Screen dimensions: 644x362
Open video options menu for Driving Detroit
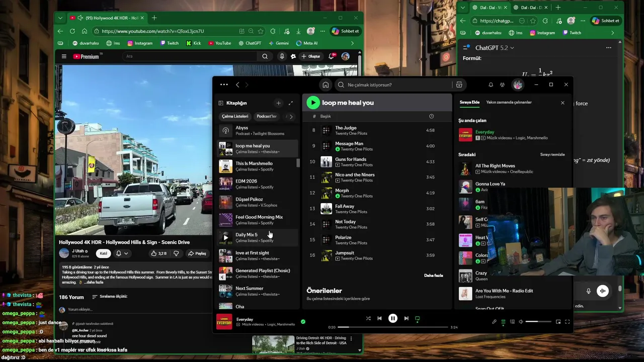tap(351, 338)
